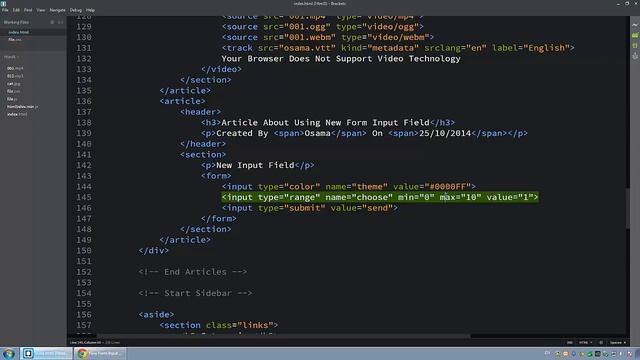
Task: Click the <aside> tag on line 156
Action: tap(156, 315)
